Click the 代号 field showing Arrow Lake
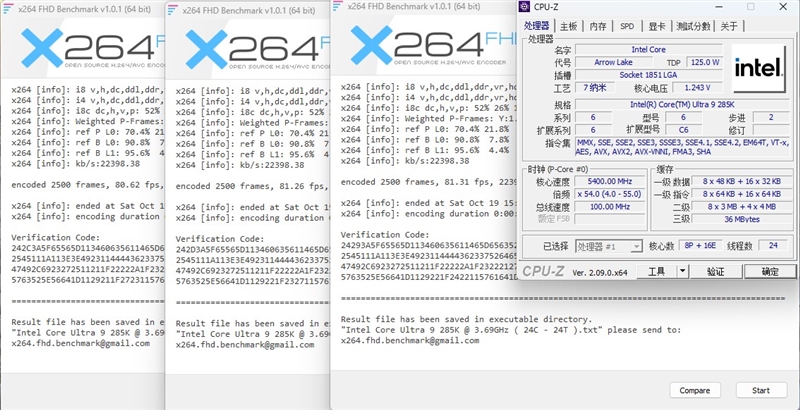Screen dimensions: 800x410 click(613, 62)
